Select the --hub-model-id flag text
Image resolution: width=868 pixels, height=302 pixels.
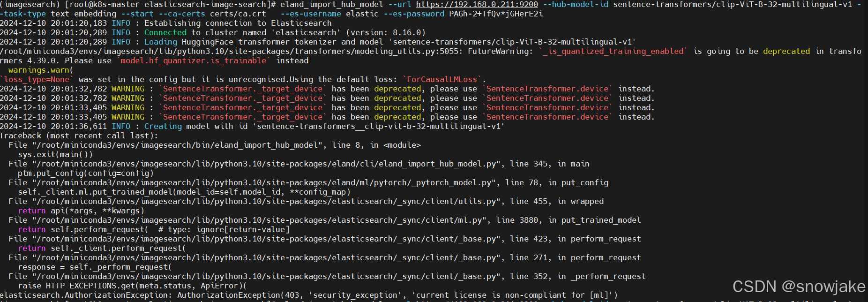576,5
